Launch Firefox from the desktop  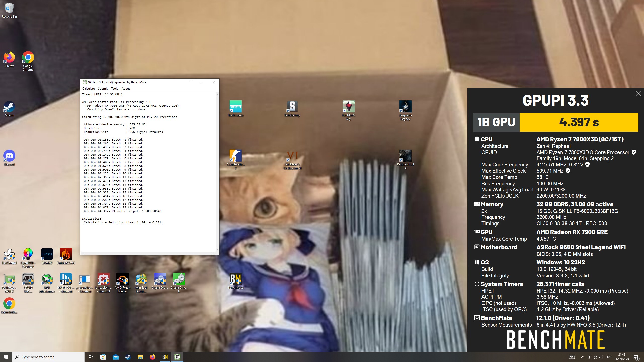[x=9, y=60]
